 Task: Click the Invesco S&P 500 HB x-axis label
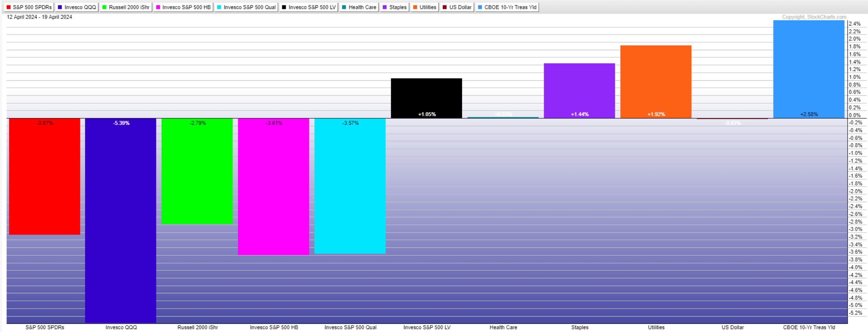274,327
